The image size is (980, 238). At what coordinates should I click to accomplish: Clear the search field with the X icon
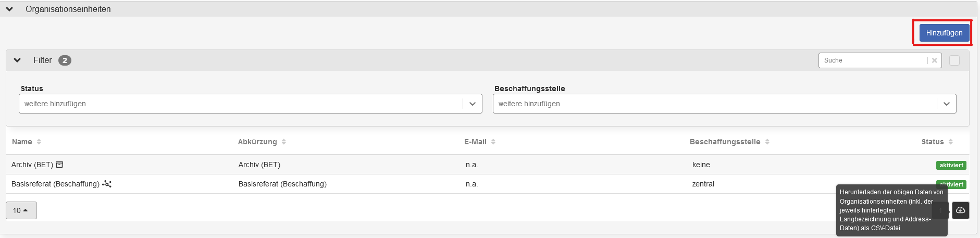pos(934,60)
